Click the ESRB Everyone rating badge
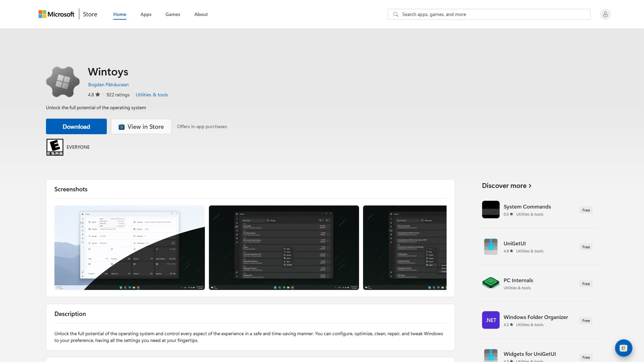 55,147
